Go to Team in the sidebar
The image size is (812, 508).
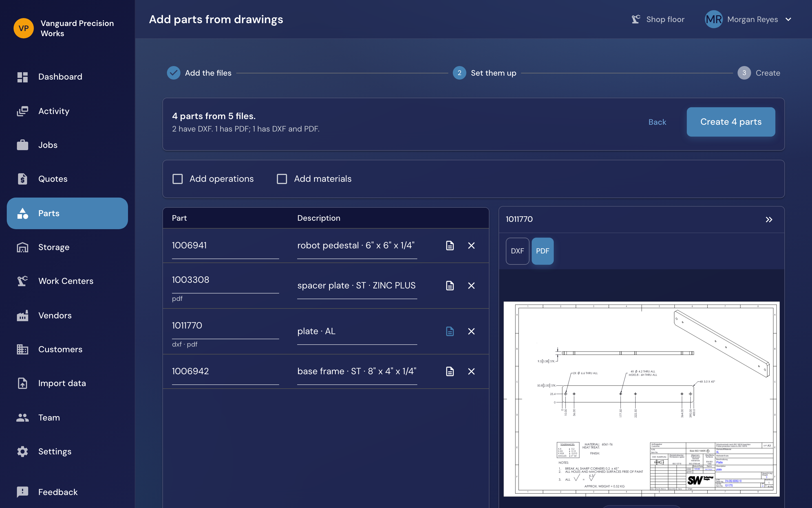67,418
